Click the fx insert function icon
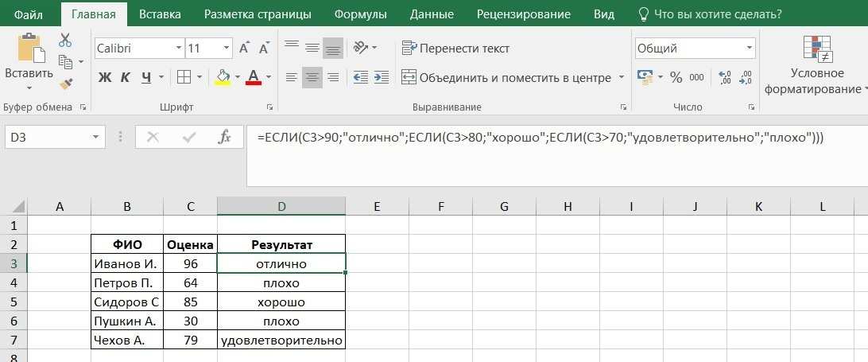This screenshot has width=868, height=362. pyautogui.click(x=224, y=137)
